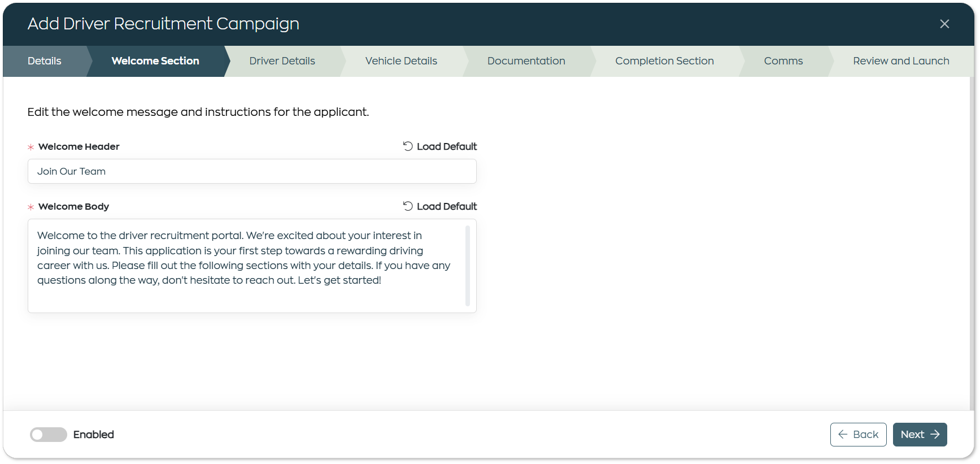Open the Comms step
980x464 pixels.
(x=783, y=61)
